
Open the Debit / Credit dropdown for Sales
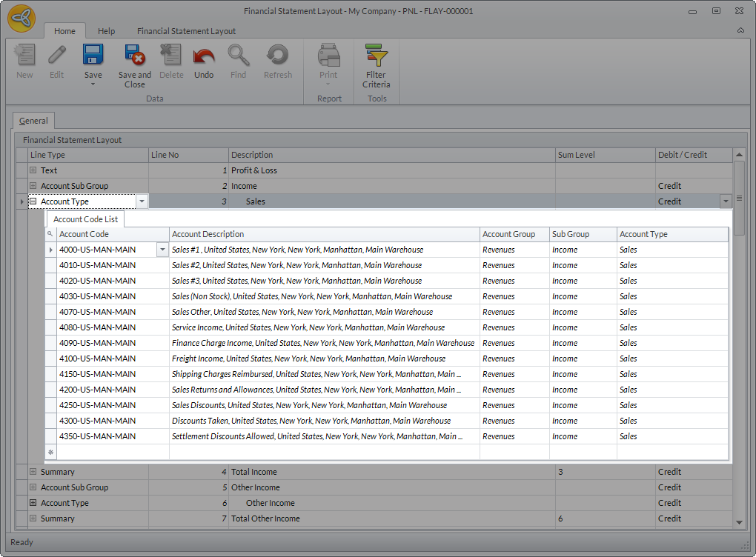tap(724, 201)
